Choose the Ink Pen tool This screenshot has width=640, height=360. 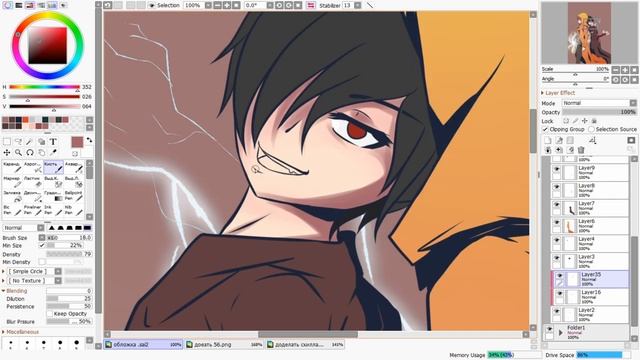[x=53, y=210]
